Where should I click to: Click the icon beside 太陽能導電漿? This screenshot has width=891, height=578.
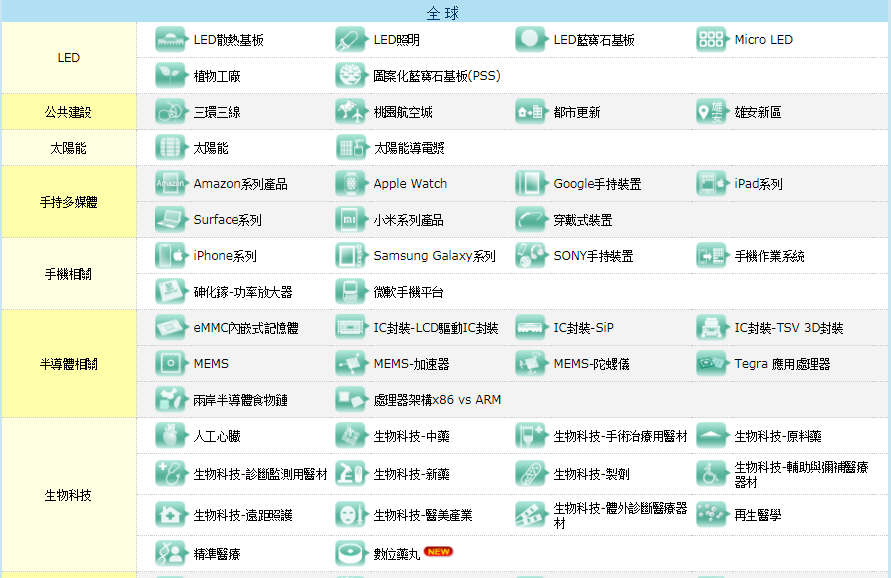coord(351,148)
